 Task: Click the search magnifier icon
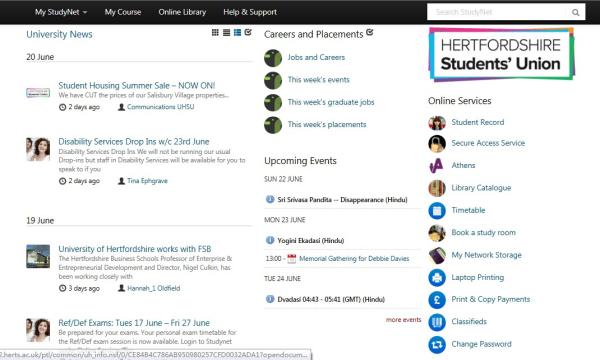coord(576,12)
